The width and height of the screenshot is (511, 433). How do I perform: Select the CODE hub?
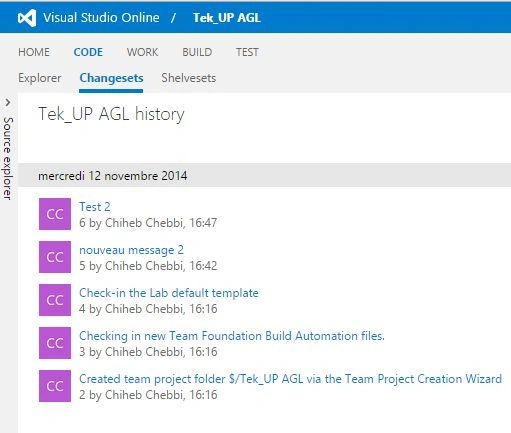[88, 52]
